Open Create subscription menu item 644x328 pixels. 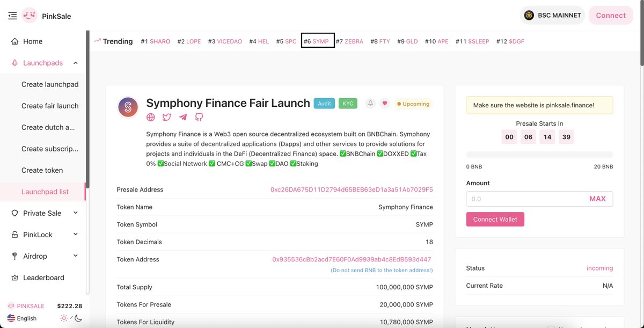pos(50,149)
